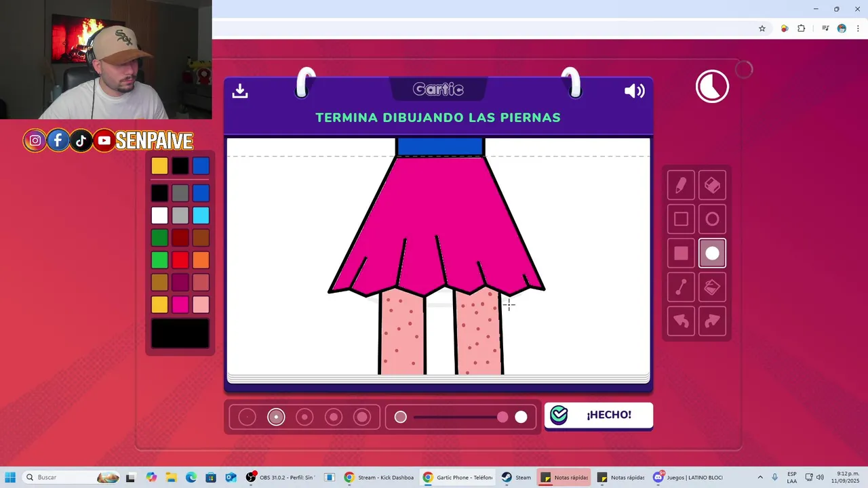Activate the paint bucket fill tool
This screenshot has height=488, width=868.
tap(712, 287)
